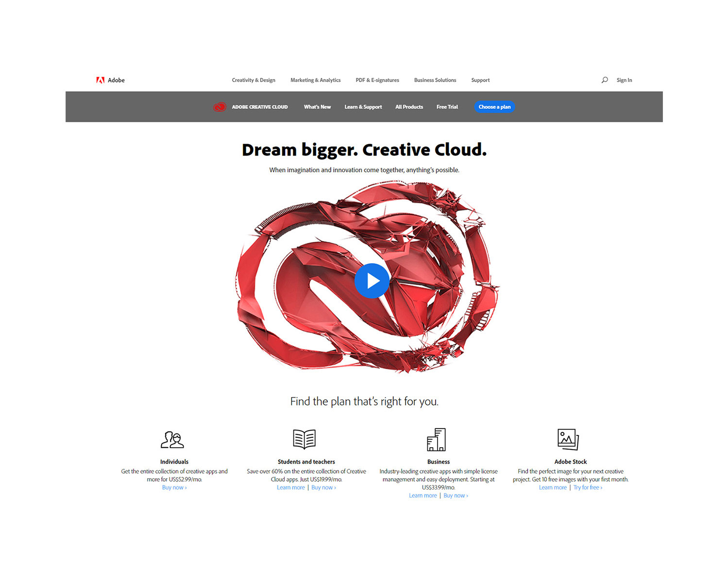The image size is (728, 569).
Task: Go to the What's New tab
Action: pyautogui.click(x=318, y=107)
